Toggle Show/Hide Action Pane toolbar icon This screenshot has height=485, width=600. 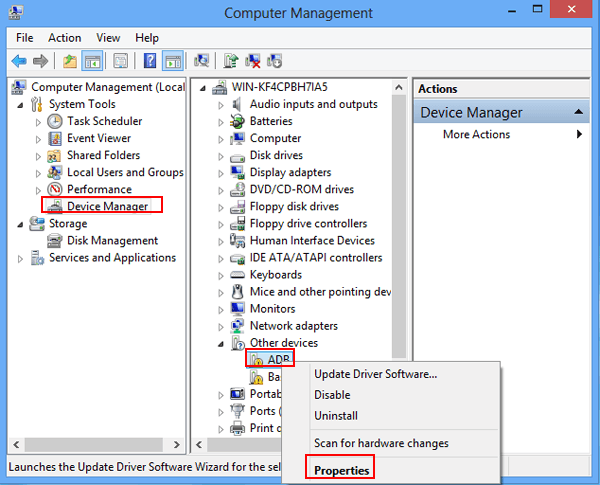click(x=173, y=61)
